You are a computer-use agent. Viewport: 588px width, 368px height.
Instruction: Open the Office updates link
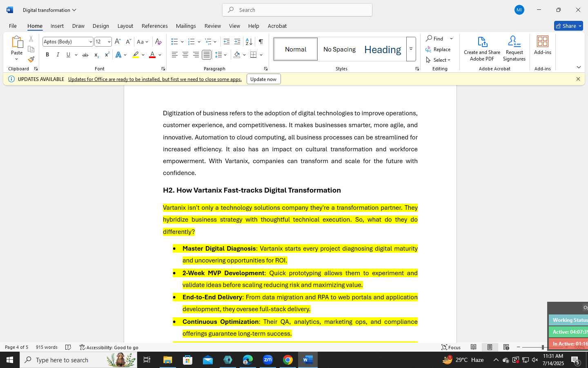155,79
